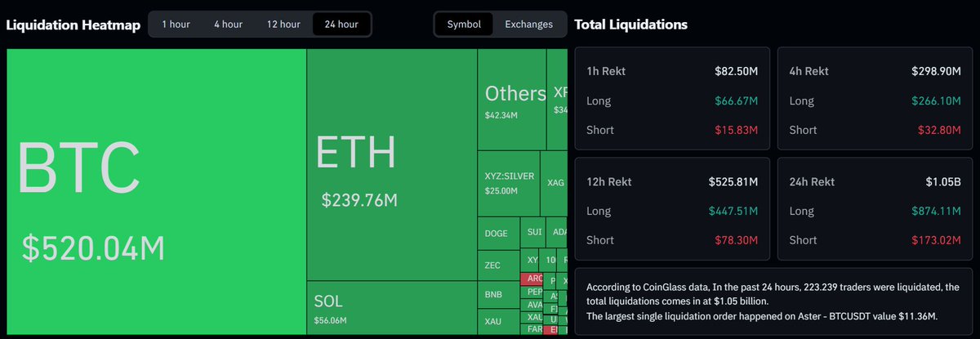Click the 4h Rekt label
This screenshot has width=980, height=339.
tap(808, 72)
